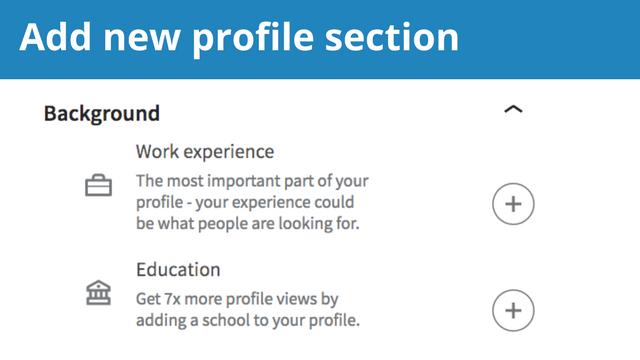
Task: Add an Education entry with plus icon
Action: tap(513, 310)
